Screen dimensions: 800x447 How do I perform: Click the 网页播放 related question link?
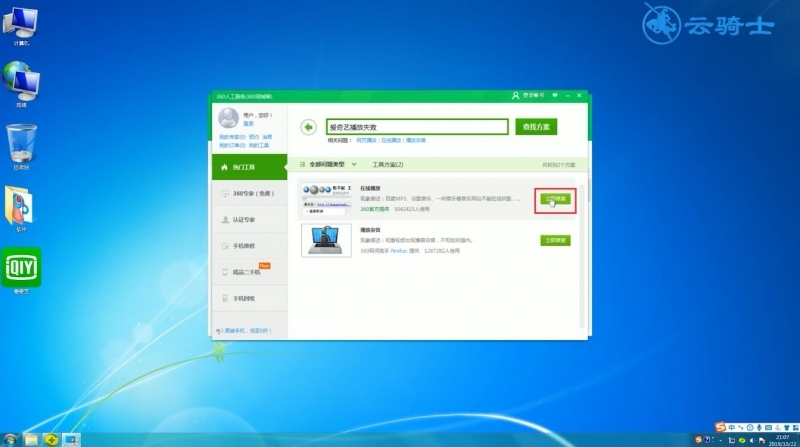(366, 140)
